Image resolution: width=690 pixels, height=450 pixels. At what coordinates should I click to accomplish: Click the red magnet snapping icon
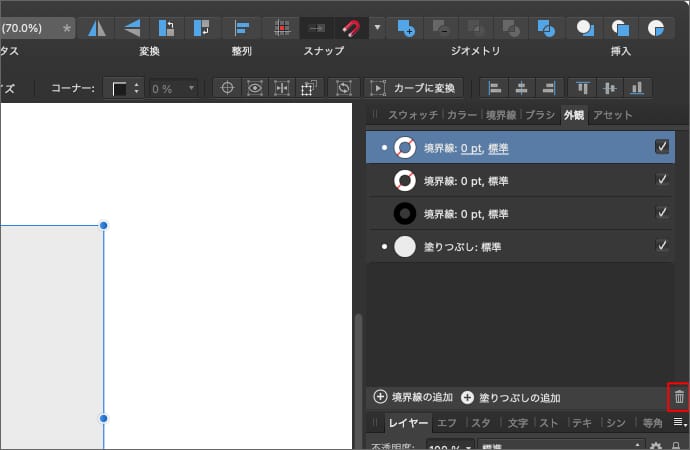(350, 28)
